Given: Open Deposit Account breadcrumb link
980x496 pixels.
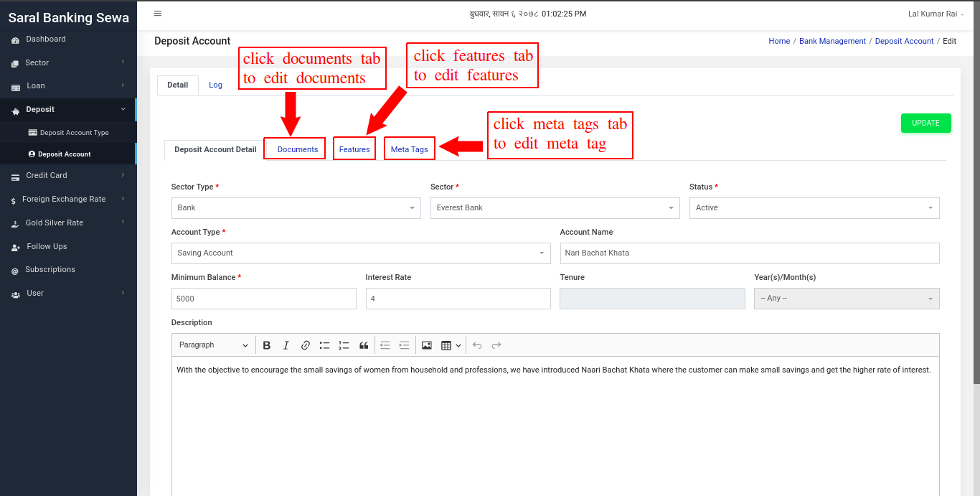Looking at the screenshot, I should point(904,42).
